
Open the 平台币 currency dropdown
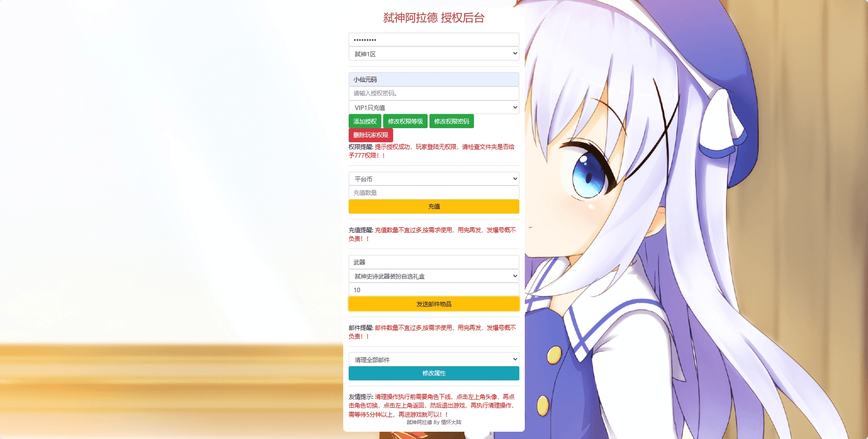click(x=434, y=179)
